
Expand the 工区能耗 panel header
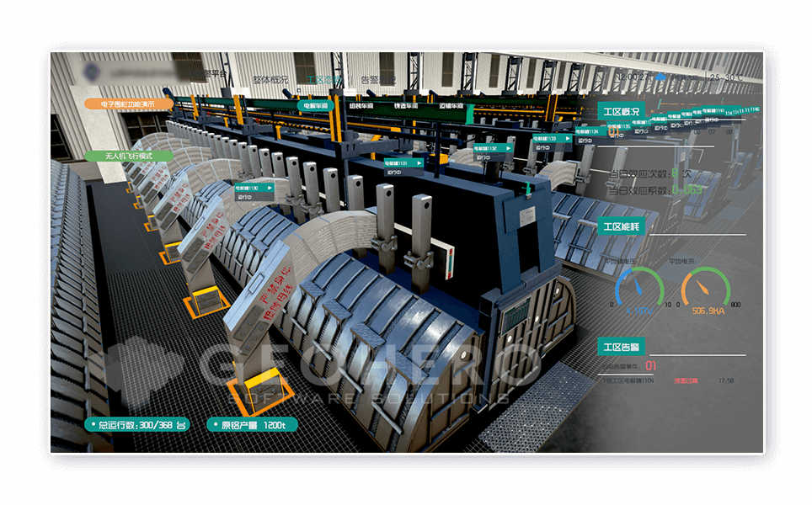coord(623,226)
